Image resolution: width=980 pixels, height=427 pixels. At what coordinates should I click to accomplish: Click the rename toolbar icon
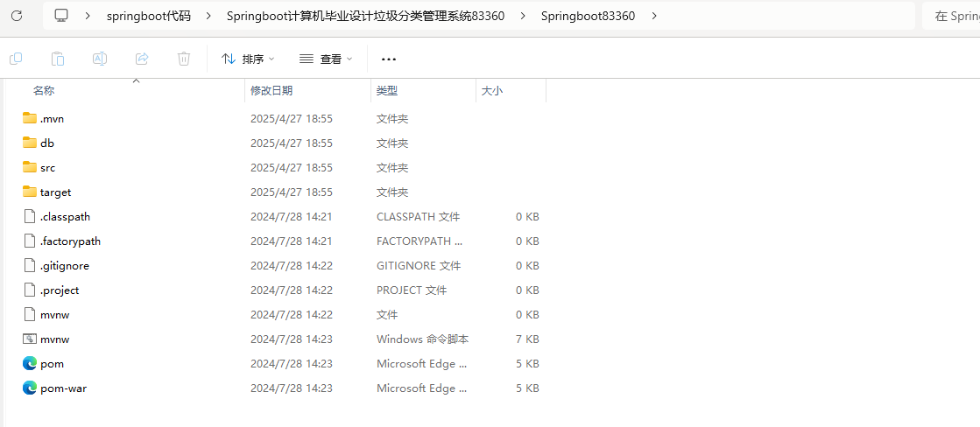pos(99,59)
